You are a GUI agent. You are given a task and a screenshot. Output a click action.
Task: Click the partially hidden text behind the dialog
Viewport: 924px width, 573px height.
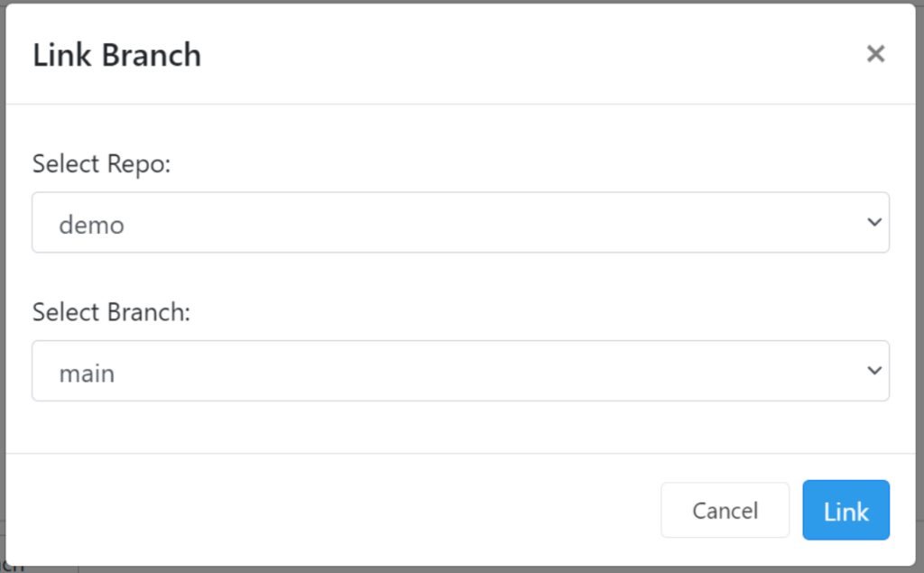click(x=12, y=568)
